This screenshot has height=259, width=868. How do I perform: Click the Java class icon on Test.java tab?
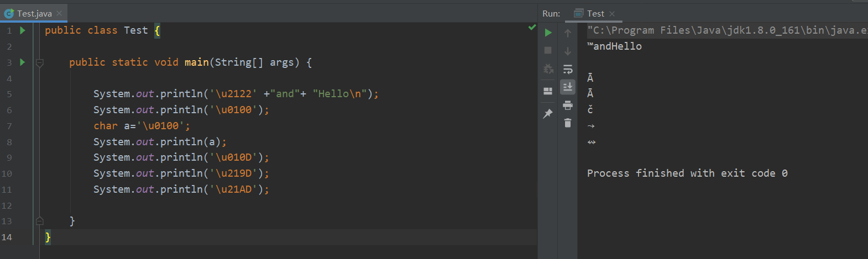click(9, 13)
